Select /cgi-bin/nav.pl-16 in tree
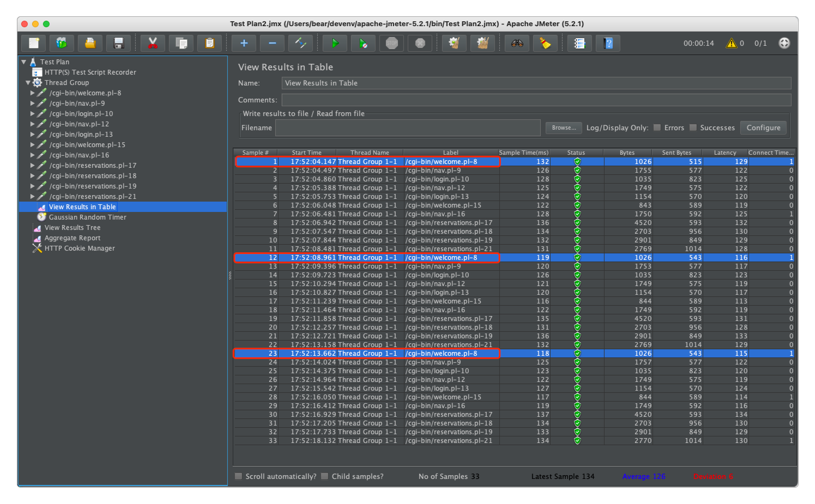The image size is (815, 504). 79,155
